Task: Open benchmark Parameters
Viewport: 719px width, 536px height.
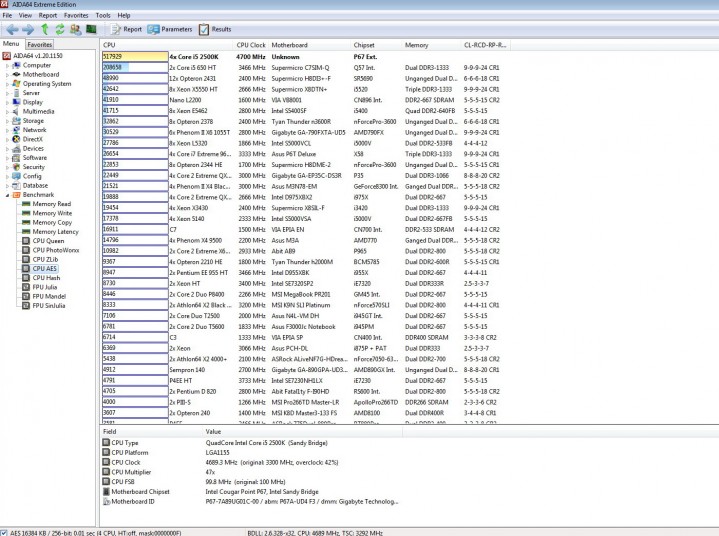Action: click(170, 29)
